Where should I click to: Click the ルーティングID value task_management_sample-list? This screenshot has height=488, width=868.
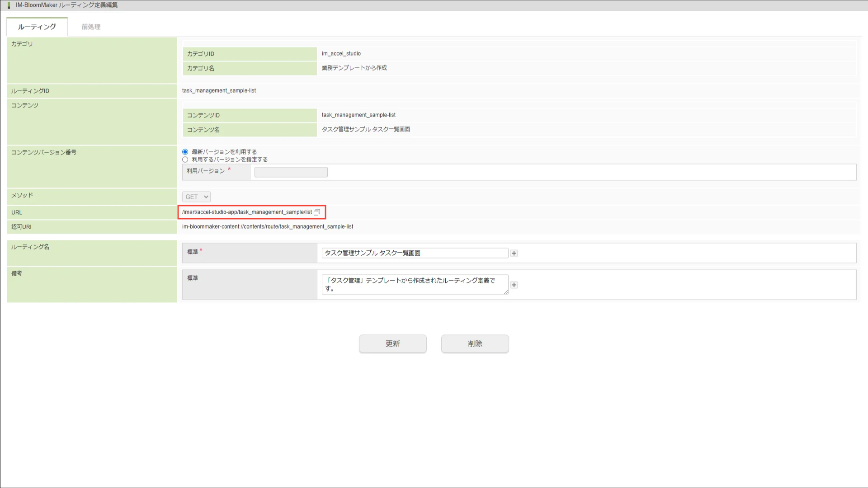219,91
